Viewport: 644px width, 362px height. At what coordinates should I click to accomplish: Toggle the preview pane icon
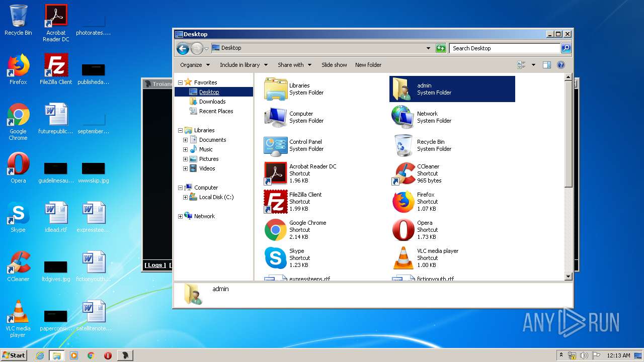(547, 65)
